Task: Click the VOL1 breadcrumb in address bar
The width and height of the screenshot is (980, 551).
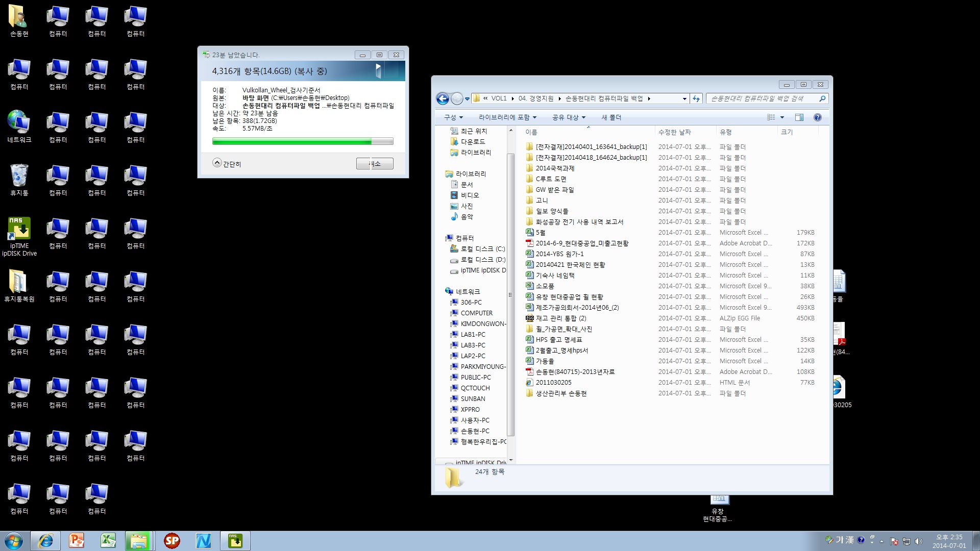Action: [499, 98]
